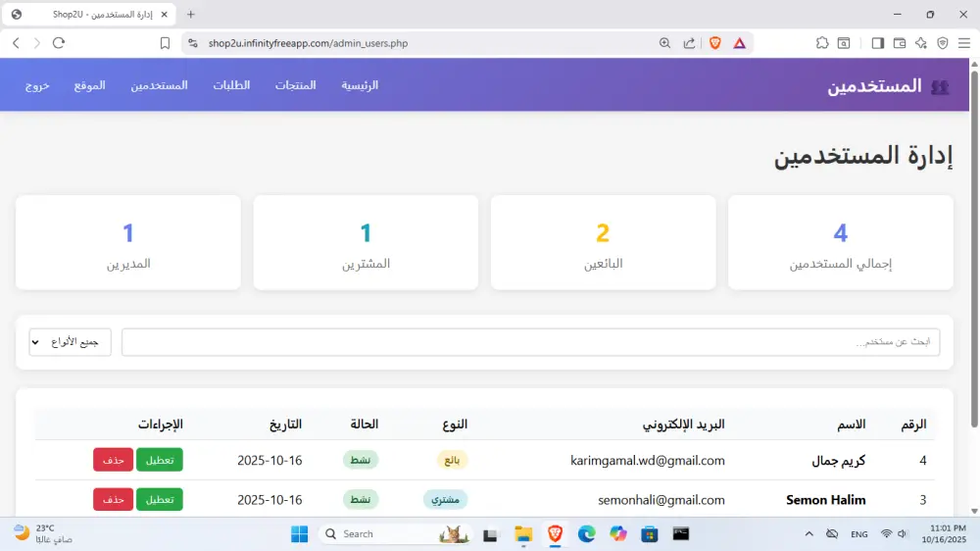Open the Windows Start menu

299,534
